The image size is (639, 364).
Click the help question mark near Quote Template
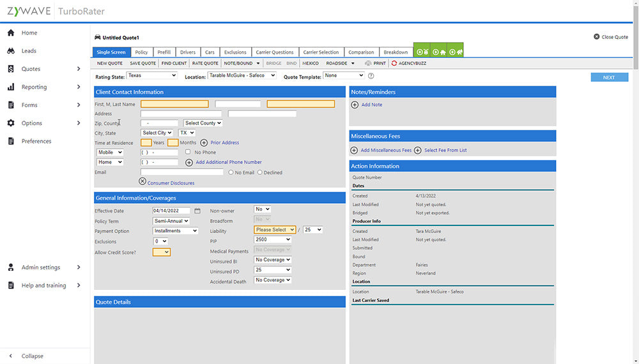coord(371,76)
